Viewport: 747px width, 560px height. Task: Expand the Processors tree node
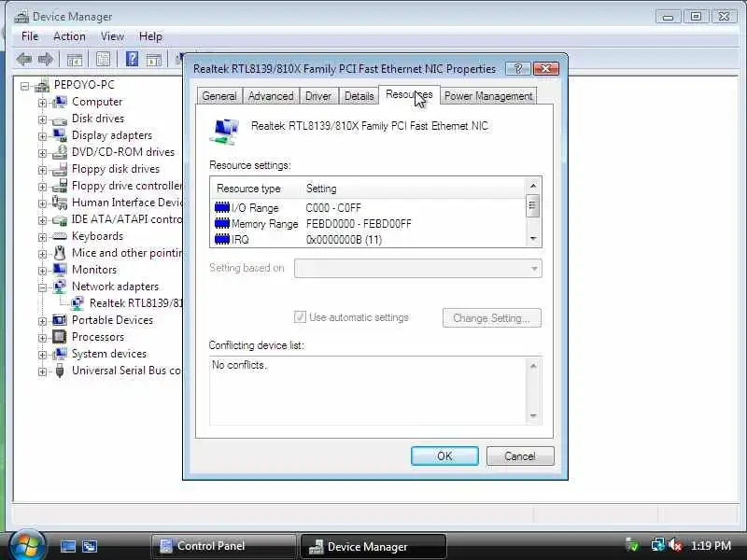point(42,338)
